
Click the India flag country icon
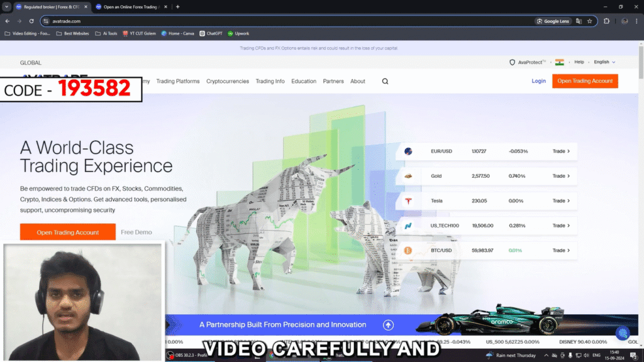tap(559, 62)
